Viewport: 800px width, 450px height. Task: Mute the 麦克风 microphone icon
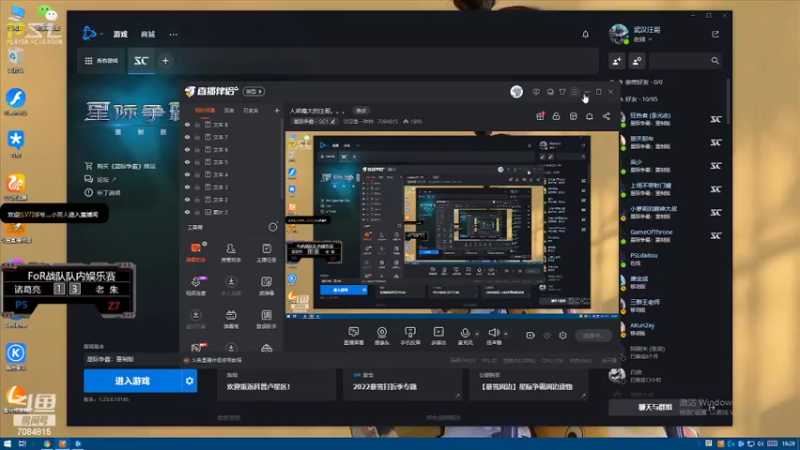465,333
